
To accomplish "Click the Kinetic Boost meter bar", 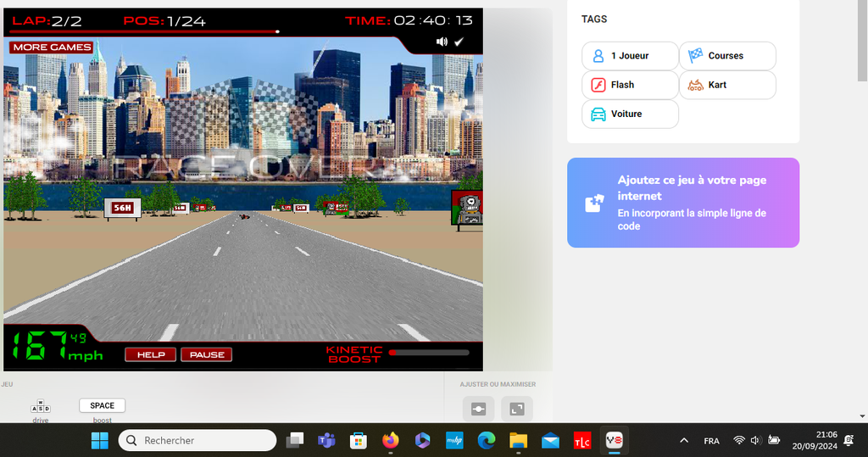I will pyautogui.click(x=428, y=352).
